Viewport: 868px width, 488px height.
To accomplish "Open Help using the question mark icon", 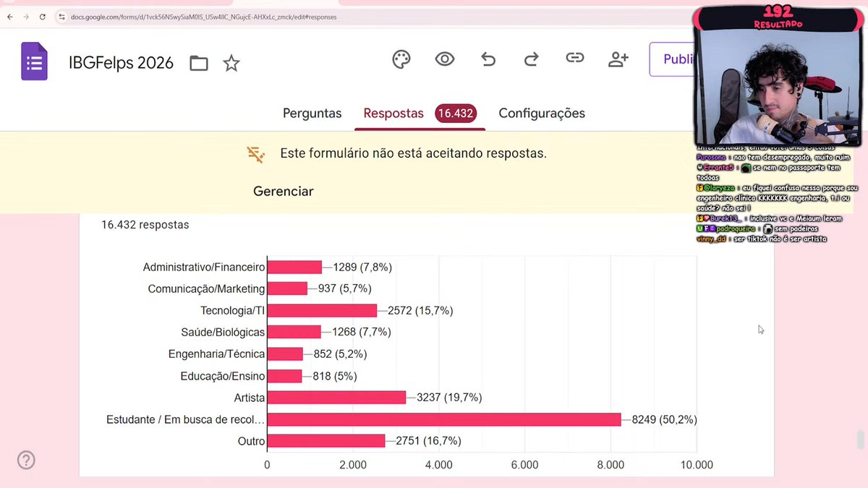I will click(x=26, y=460).
